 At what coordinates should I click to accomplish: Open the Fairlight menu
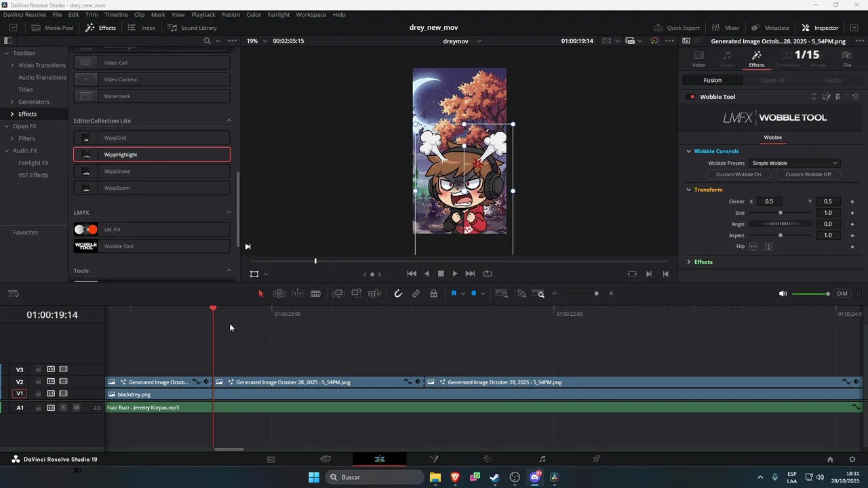[278, 14]
